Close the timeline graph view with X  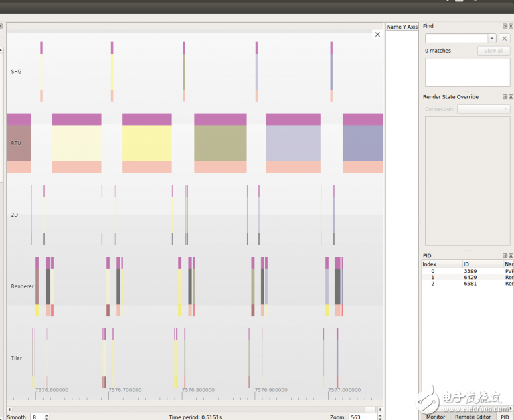377,35
